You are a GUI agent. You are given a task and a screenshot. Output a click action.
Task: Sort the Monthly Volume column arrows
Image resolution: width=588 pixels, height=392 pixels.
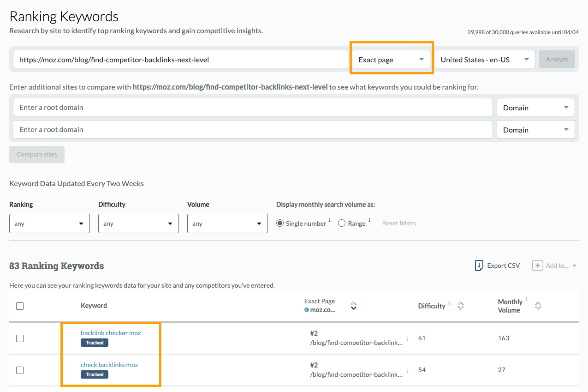(x=538, y=305)
